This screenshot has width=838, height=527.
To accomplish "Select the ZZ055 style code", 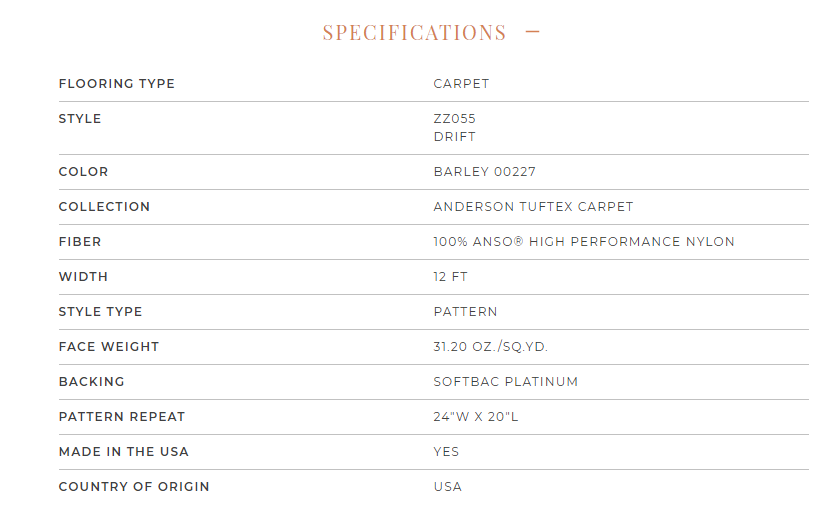I will click(454, 119).
